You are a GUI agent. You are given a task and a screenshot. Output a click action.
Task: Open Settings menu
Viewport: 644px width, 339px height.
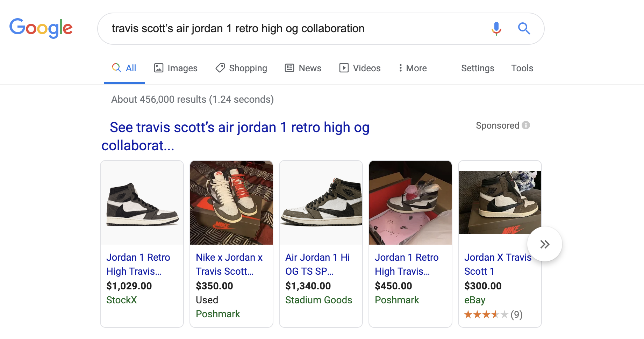(478, 68)
